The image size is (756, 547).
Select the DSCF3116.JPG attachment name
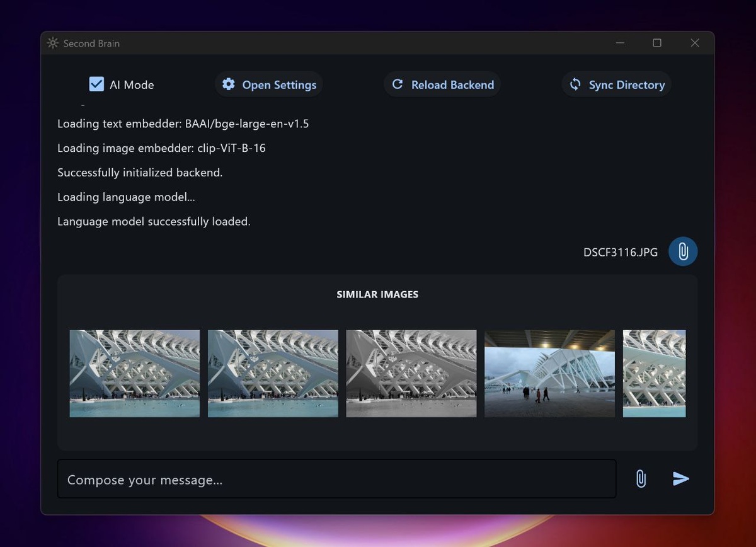click(x=621, y=252)
